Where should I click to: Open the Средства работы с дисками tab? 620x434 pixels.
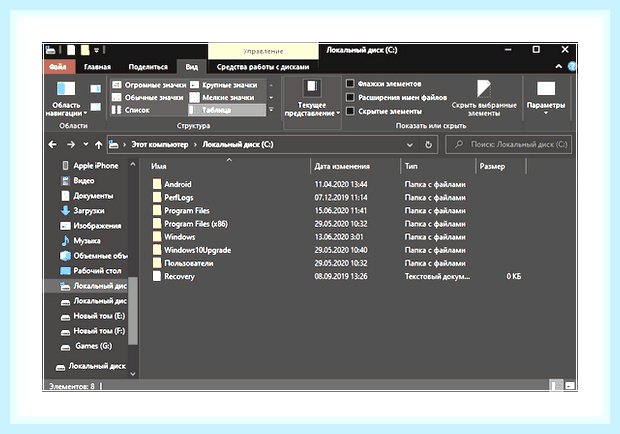pyautogui.click(x=263, y=67)
